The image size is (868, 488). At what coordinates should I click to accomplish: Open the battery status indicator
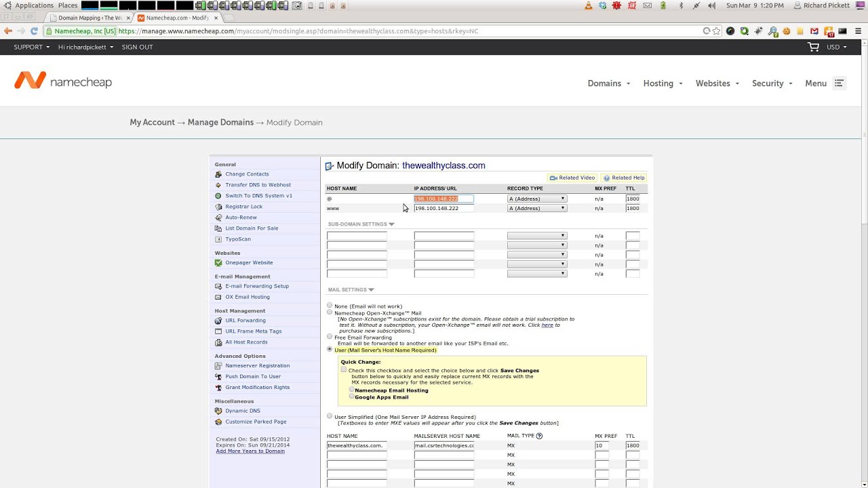pos(664,5)
